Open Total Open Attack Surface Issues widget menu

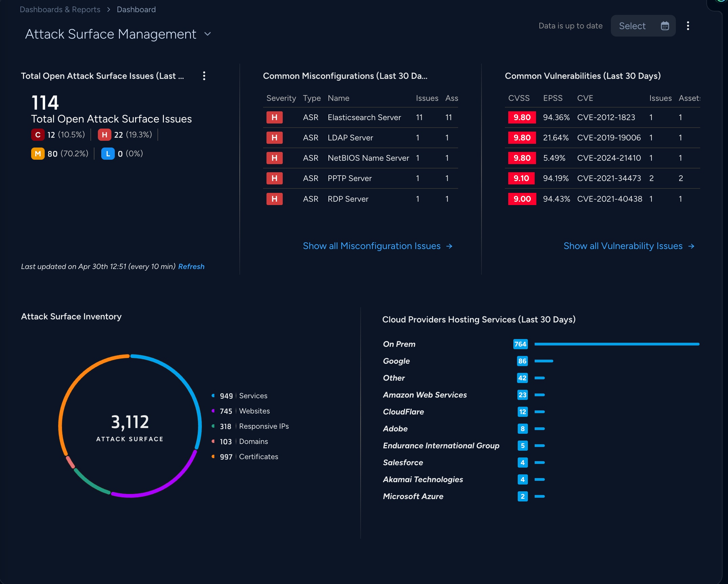click(204, 76)
